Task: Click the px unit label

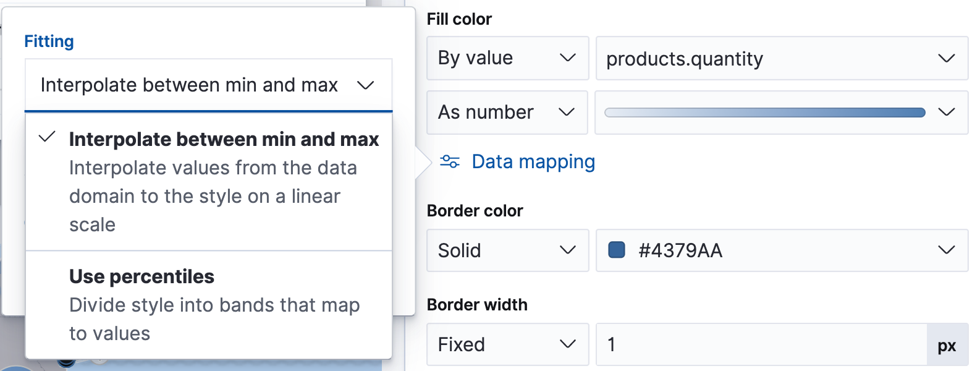Action: tap(947, 345)
